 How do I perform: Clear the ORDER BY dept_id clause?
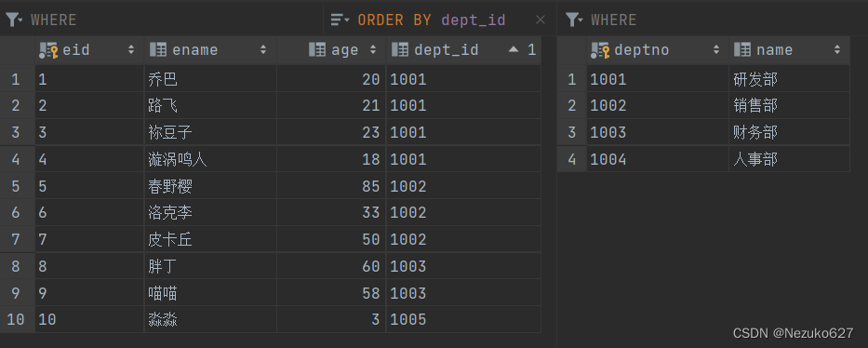tap(541, 20)
